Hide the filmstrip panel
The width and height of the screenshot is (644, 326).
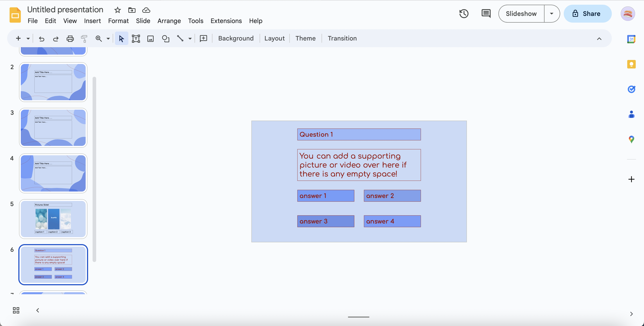tap(38, 310)
